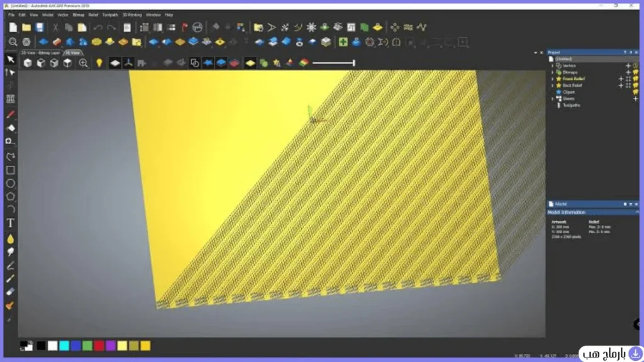Open the File menu
644x362 pixels.
click(11, 15)
